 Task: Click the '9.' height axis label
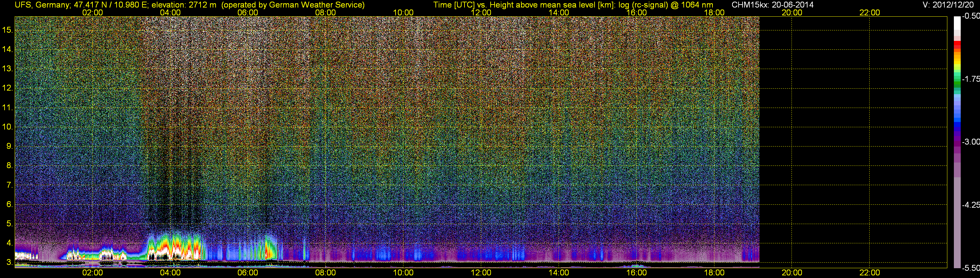click(x=9, y=146)
